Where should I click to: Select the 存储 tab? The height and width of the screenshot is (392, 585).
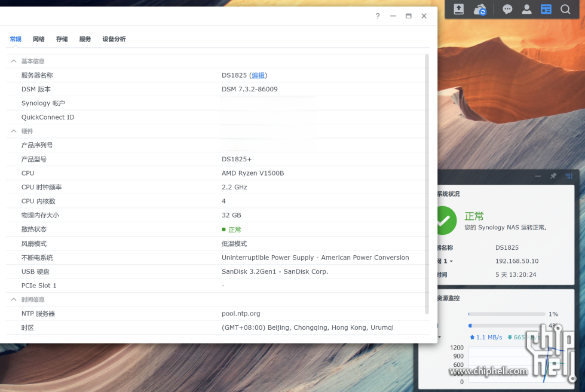point(62,39)
